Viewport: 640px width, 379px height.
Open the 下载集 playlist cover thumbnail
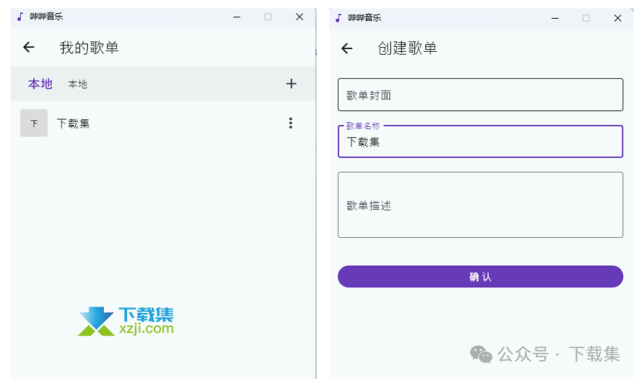pos(34,123)
